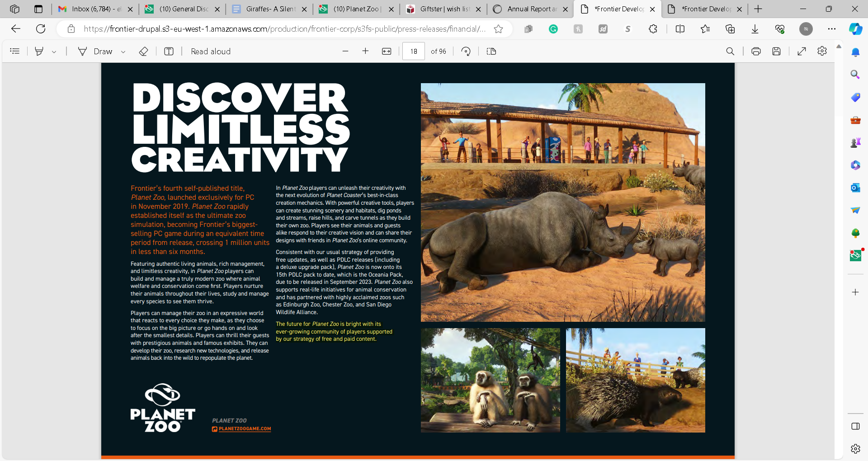Open the sidebar Microsoft 365 icon
This screenshot has width=868, height=461.
[855, 165]
